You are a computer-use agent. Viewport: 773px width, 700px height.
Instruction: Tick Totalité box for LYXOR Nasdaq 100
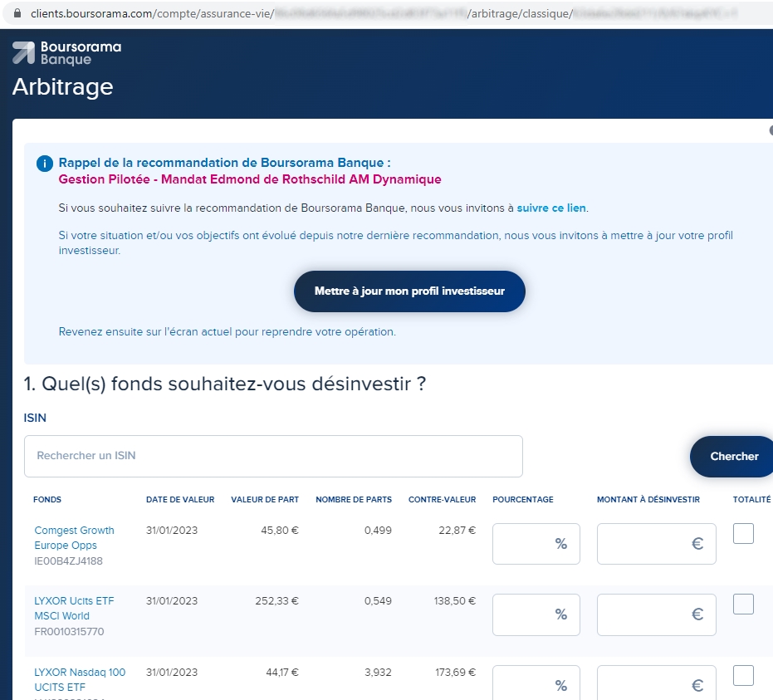click(743, 676)
